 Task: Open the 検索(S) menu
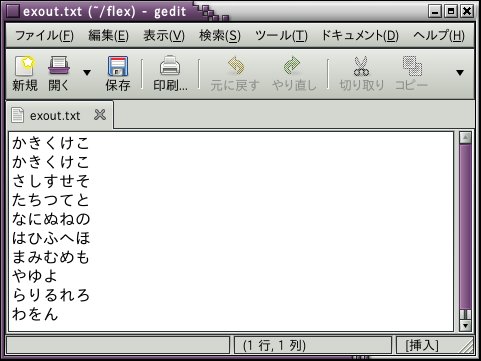coord(220,35)
